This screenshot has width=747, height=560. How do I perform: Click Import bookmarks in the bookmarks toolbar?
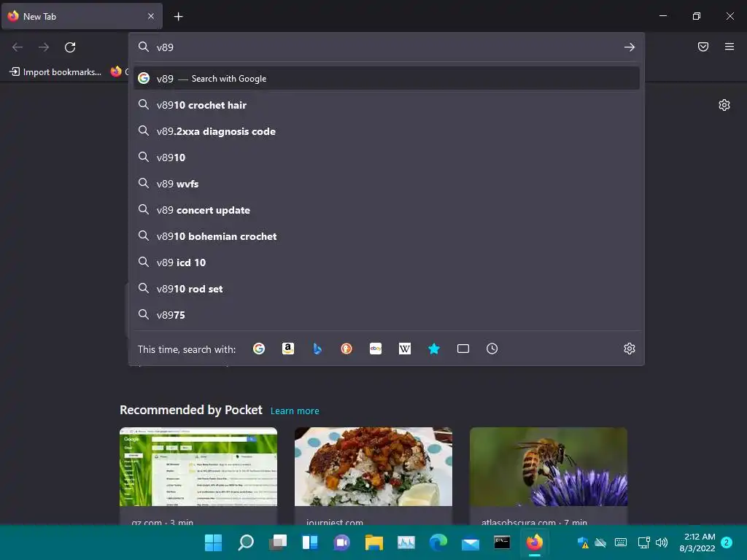click(55, 72)
